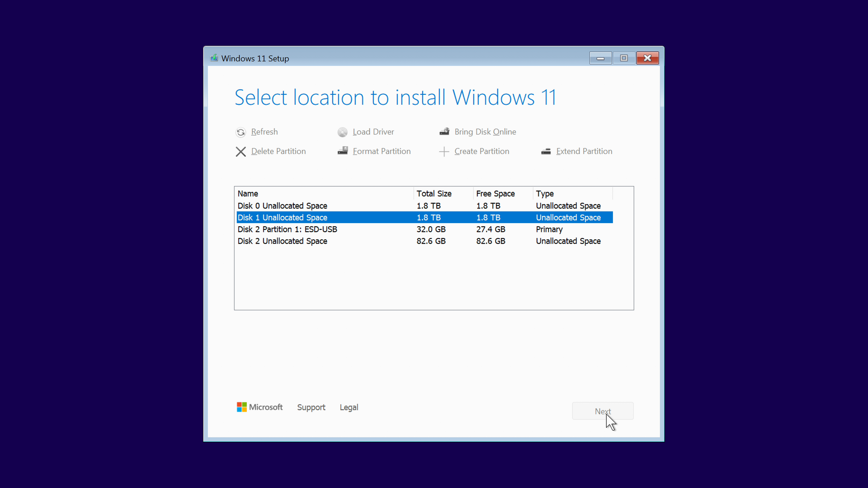The image size is (868, 488).
Task: Click the Bring Disk Online drive icon
Action: click(444, 132)
